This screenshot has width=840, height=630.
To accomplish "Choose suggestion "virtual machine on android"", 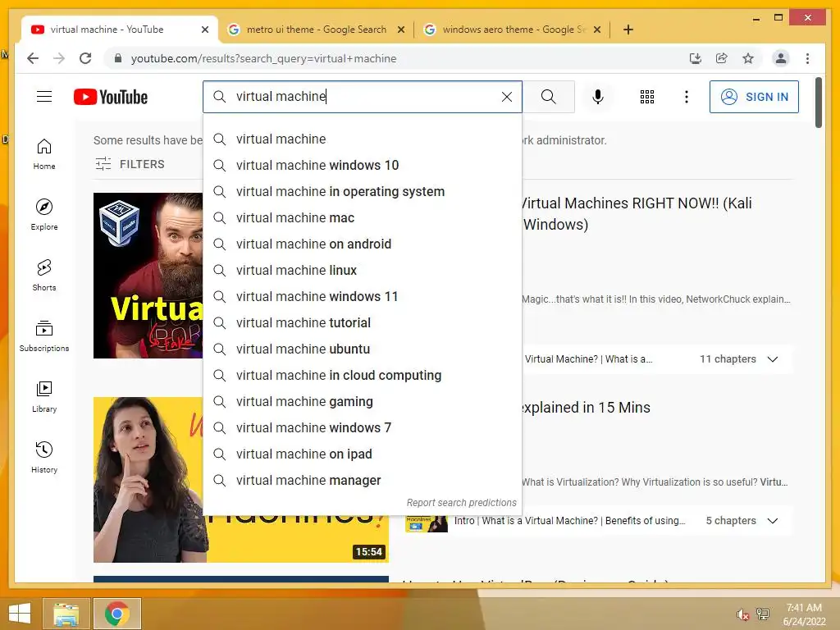I will [x=362, y=244].
